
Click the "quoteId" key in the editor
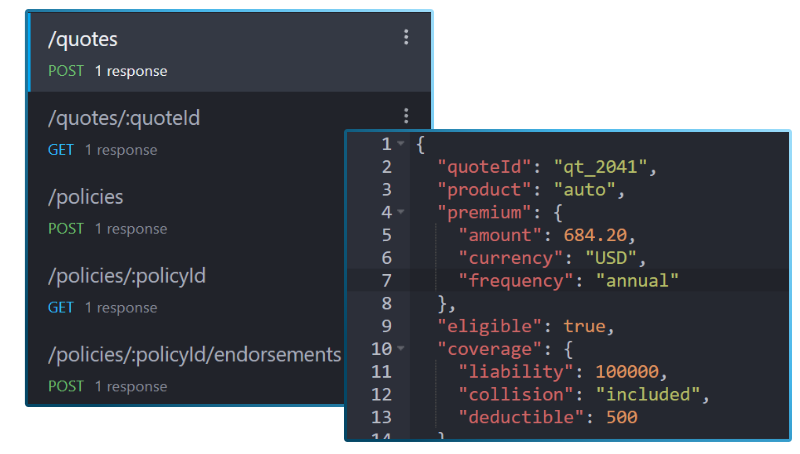coord(485,167)
